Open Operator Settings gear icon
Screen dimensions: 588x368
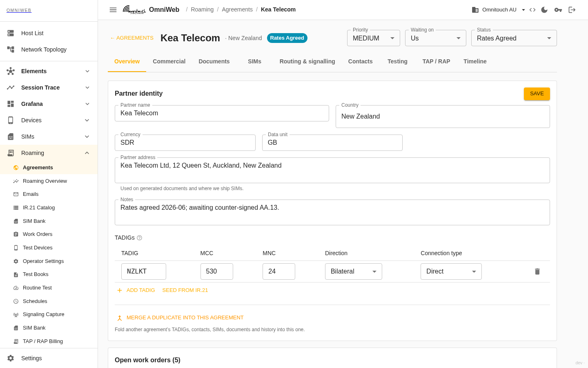pyautogui.click(x=16, y=261)
